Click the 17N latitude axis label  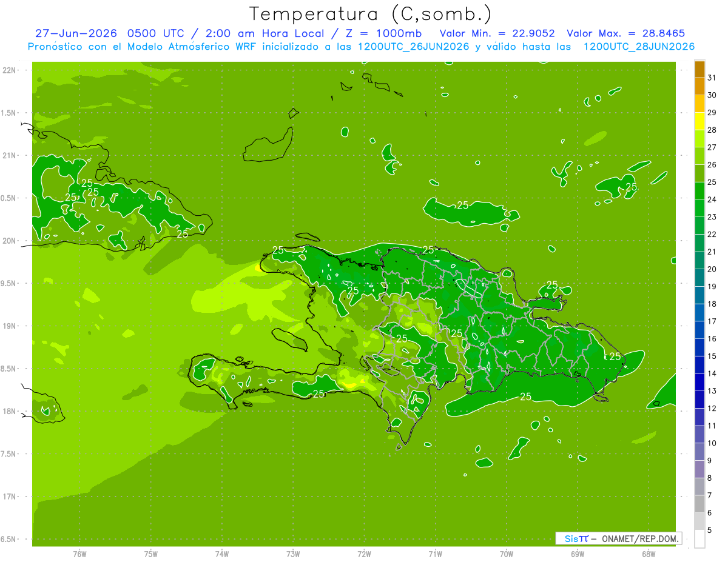(8, 497)
